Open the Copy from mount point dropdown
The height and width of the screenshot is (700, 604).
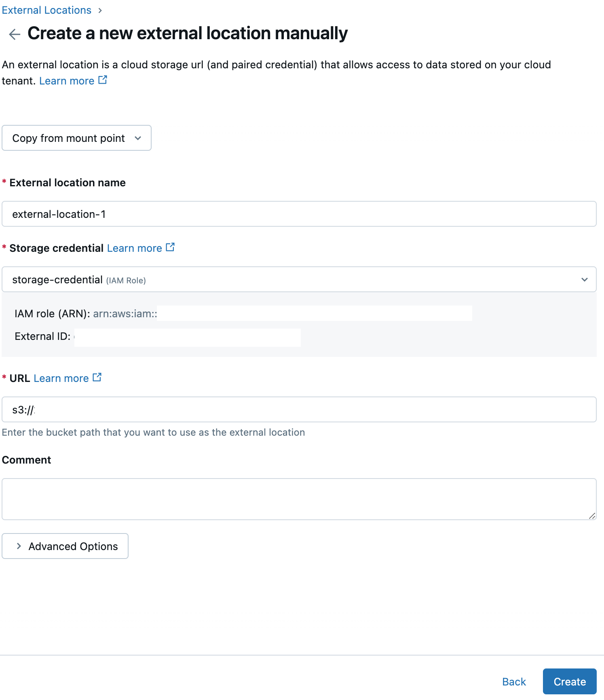76,138
